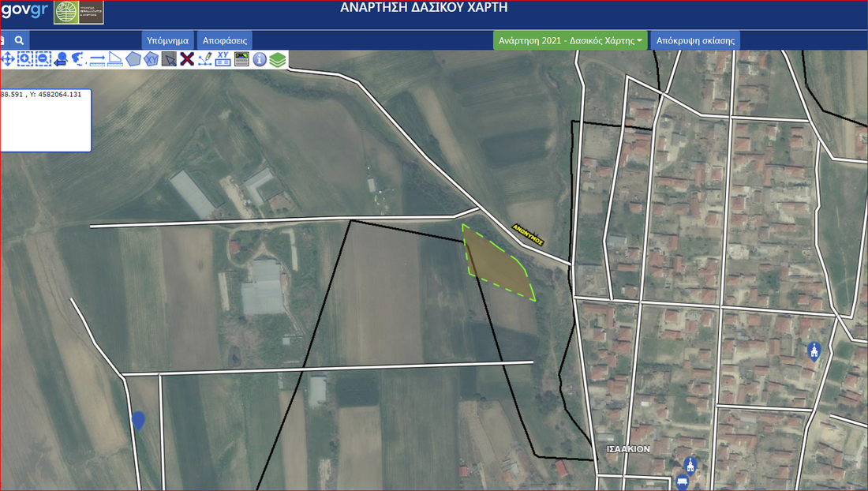868x491 pixels.
Task: Select the measure area tool
Action: (115, 59)
